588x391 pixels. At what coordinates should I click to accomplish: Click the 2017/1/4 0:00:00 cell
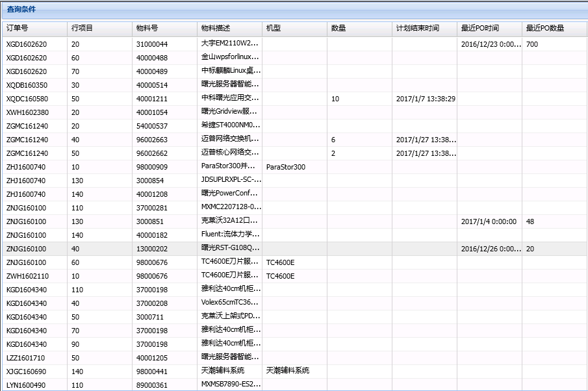tap(489, 221)
